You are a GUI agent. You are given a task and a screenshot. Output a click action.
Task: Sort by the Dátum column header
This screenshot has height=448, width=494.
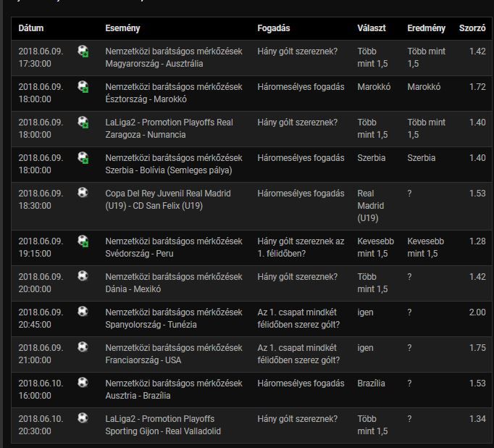[31, 28]
